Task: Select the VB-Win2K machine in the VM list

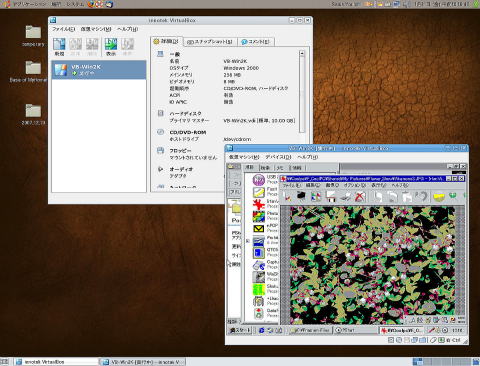Action: click(x=99, y=70)
